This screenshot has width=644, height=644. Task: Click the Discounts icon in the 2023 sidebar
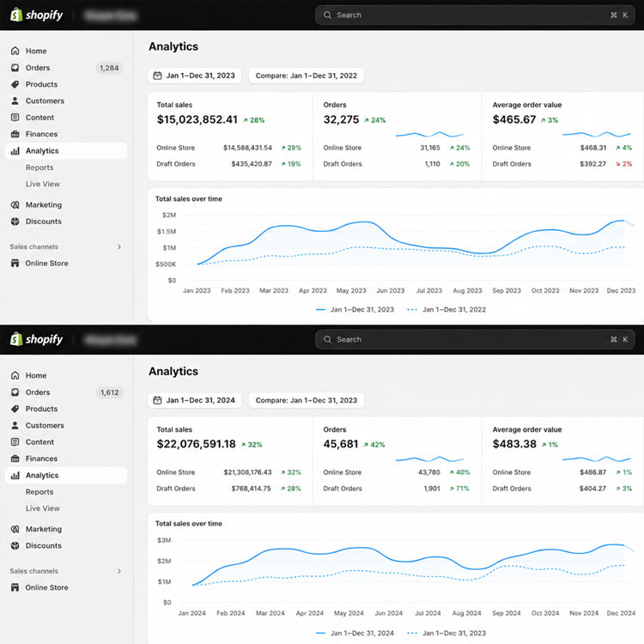[x=15, y=222]
